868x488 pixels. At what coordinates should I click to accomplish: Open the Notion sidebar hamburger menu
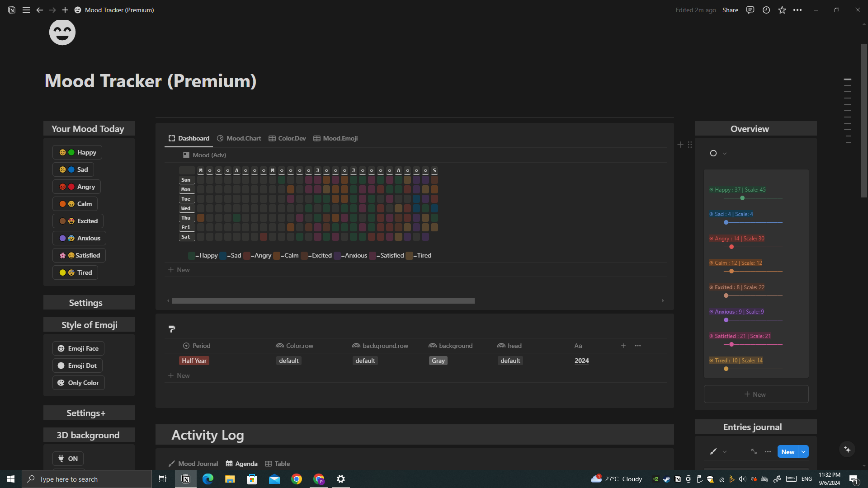[26, 10]
